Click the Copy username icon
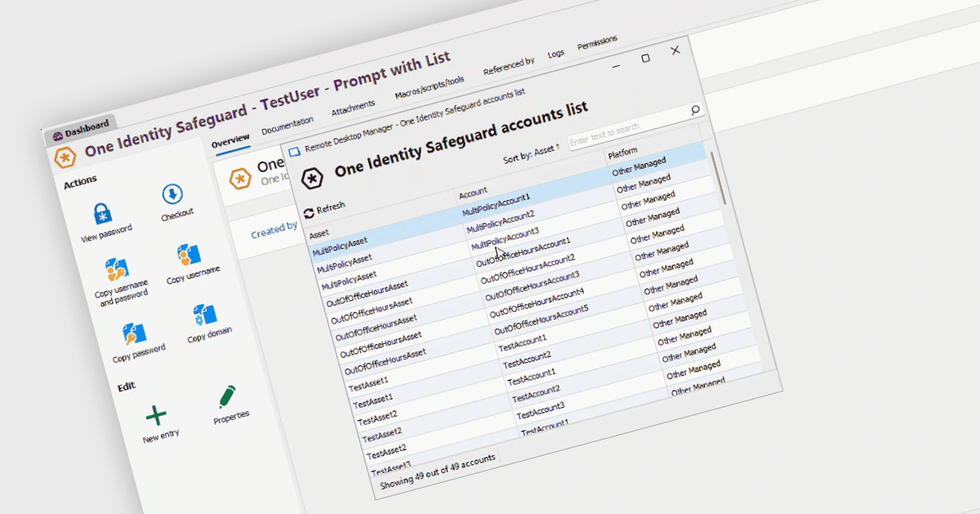The width and height of the screenshot is (980, 514). pos(189,255)
